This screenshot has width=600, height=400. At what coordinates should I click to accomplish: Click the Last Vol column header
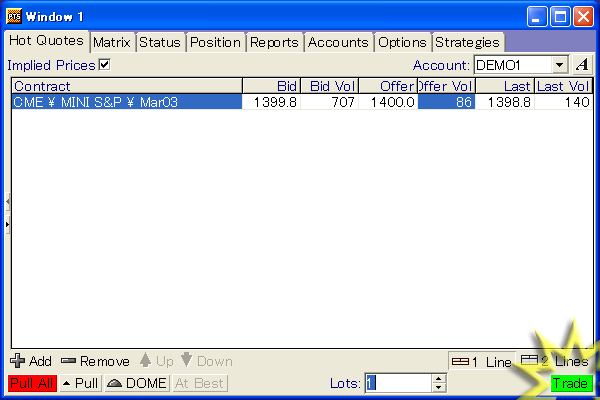pyautogui.click(x=563, y=86)
